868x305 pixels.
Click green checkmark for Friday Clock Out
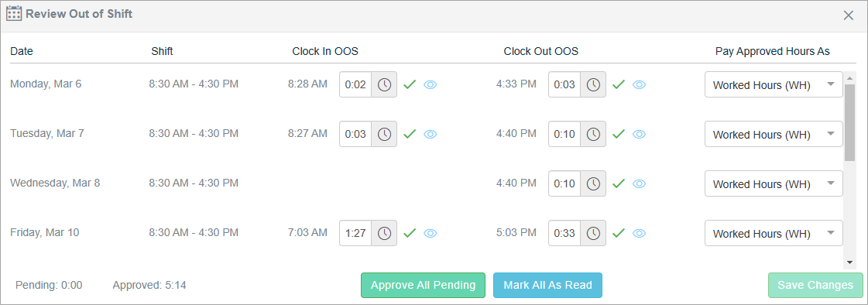click(x=619, y=233)
